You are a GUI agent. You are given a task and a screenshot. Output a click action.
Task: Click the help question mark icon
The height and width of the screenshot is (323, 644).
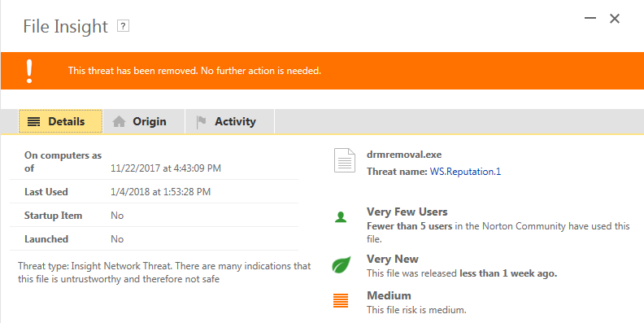coord(124,26)
